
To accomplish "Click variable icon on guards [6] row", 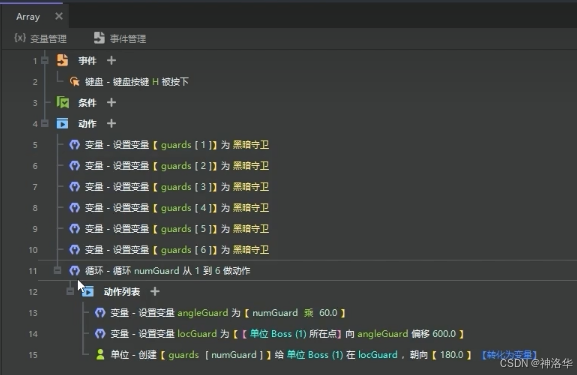I will coord(75,250).
